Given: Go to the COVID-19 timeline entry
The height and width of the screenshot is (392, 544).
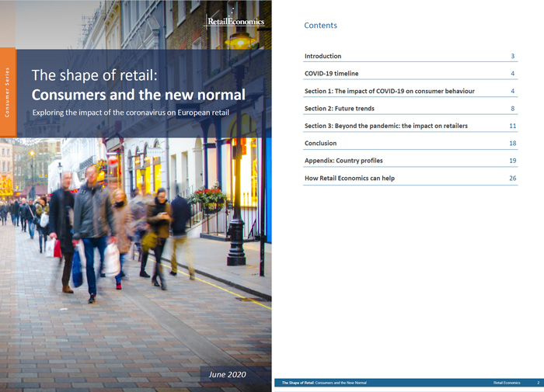Looking at the screenshot, I should coord(333,74).
